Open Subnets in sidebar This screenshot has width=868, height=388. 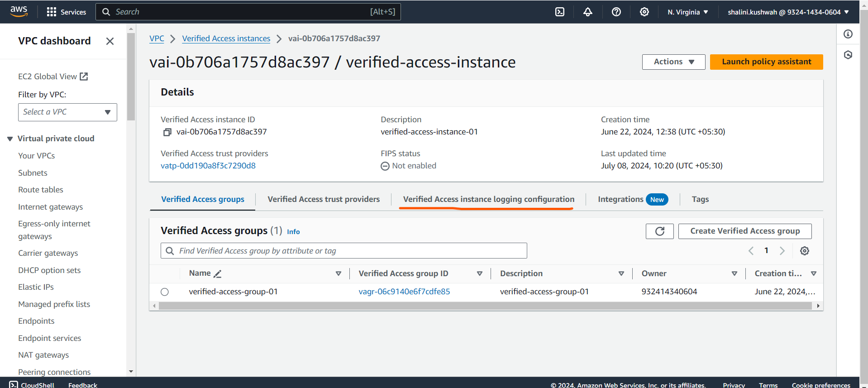(33, 173)
